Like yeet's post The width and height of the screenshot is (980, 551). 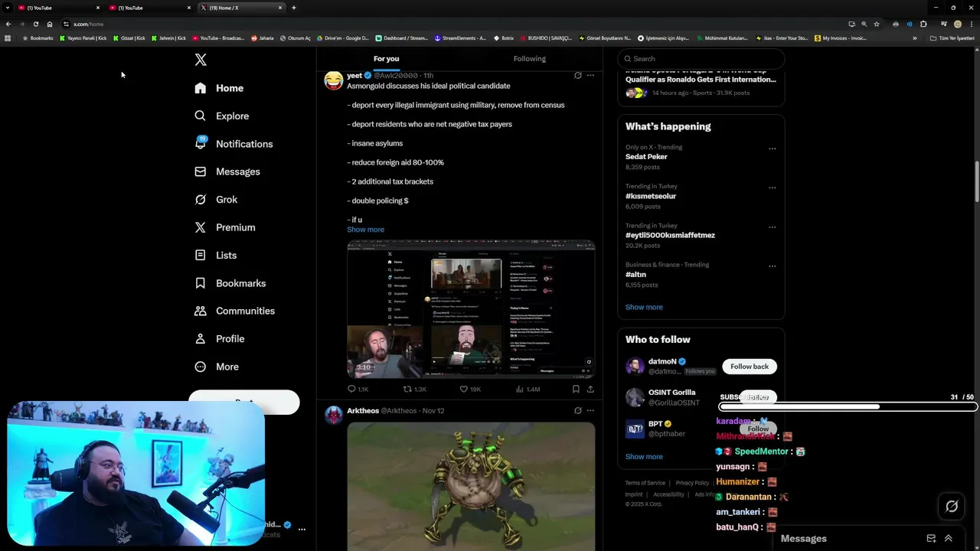point(469,390)
